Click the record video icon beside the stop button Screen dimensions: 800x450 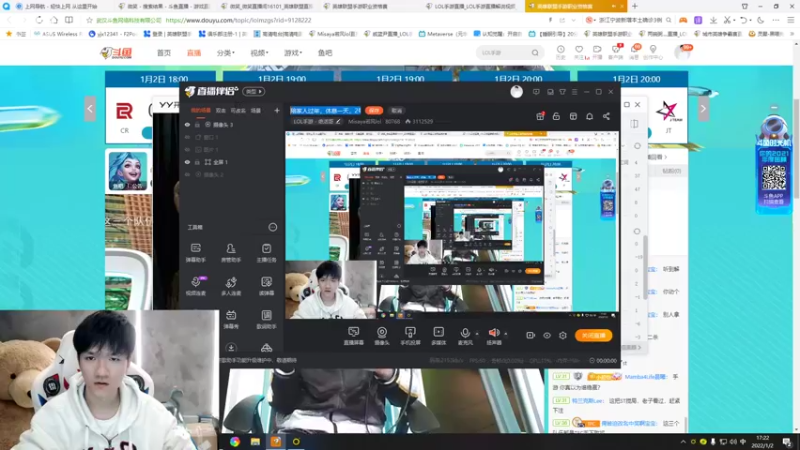pos(530,335)
